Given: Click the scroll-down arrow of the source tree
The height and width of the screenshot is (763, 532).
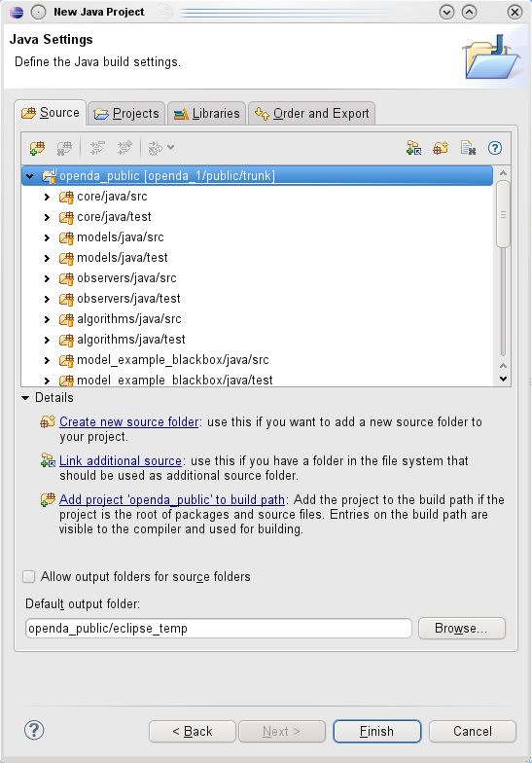Looking at the screenshot, I should (504, 379).
